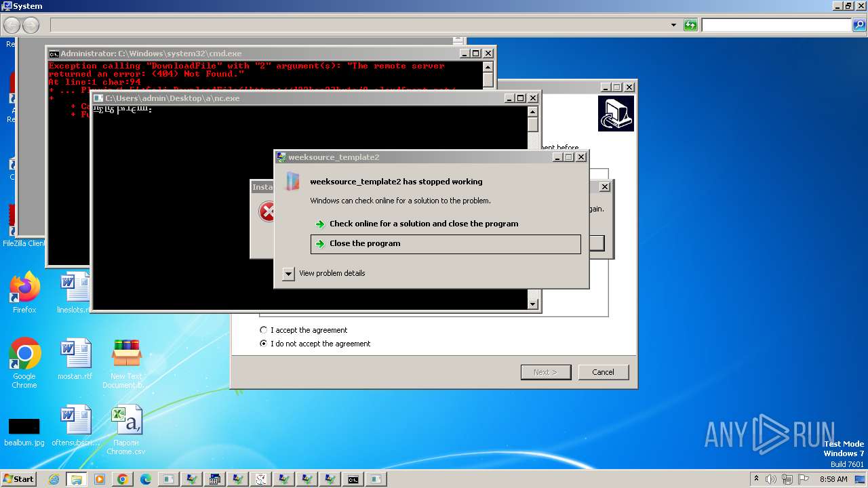Select the lineslots.rtf desktop file
This screenshot has width=868, height=488.
(75, 293)
